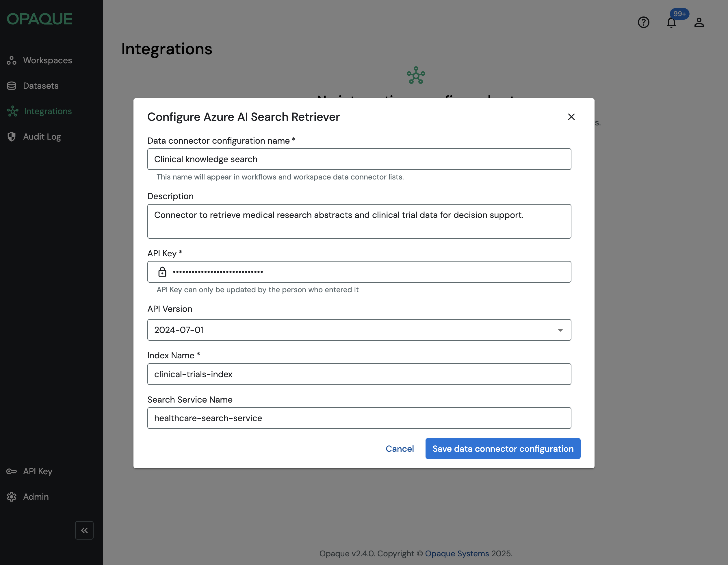
Task: Go to Datasets in sidebar
Action: click(41, 86)
